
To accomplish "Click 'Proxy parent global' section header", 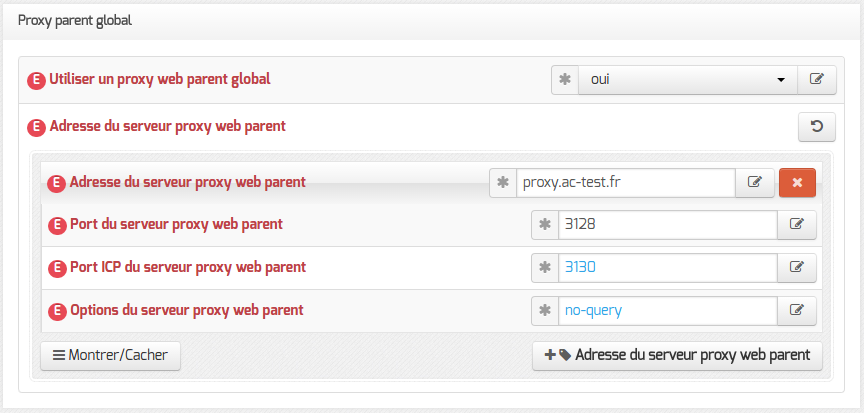I will point(75,21).
